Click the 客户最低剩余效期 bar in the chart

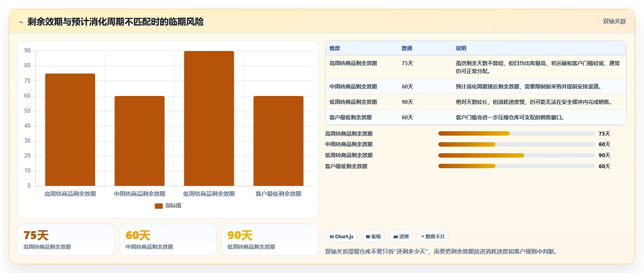tap(278, 141)
